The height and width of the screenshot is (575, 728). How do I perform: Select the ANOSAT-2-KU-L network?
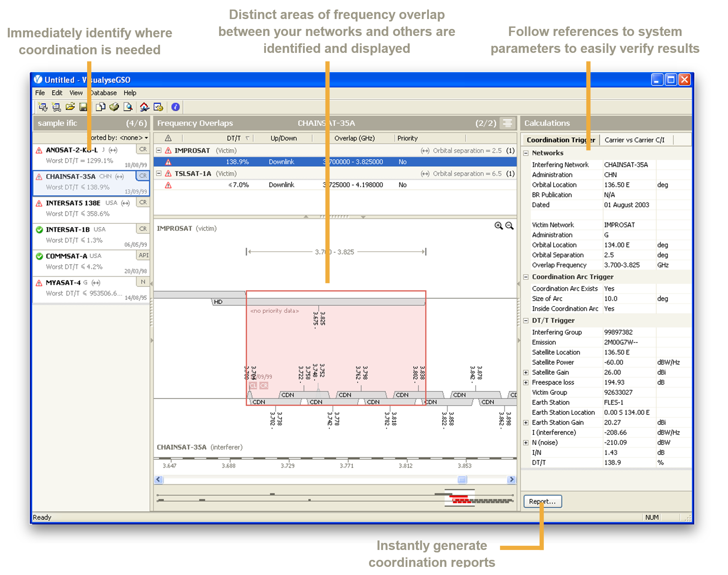click(91, 157)
